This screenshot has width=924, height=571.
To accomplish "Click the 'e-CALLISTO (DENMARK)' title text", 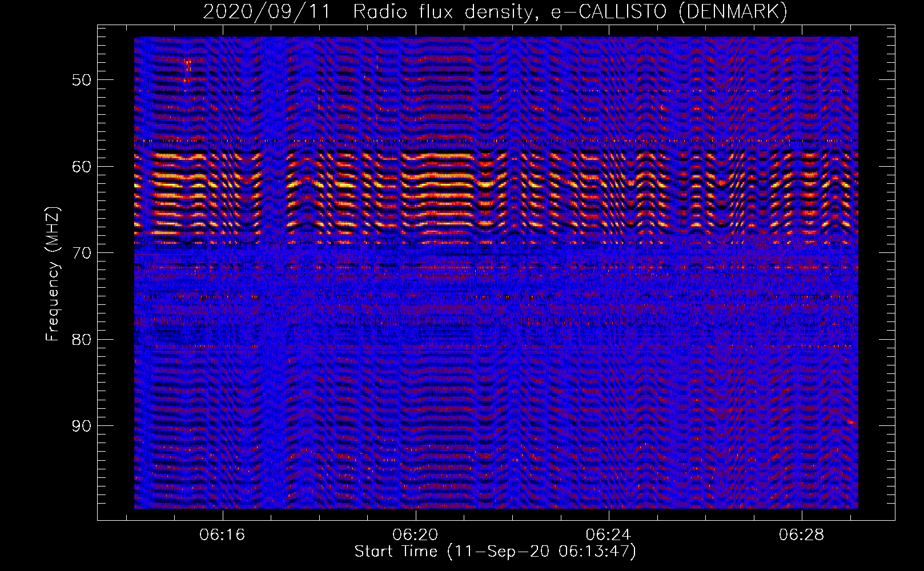I will 669,12.
